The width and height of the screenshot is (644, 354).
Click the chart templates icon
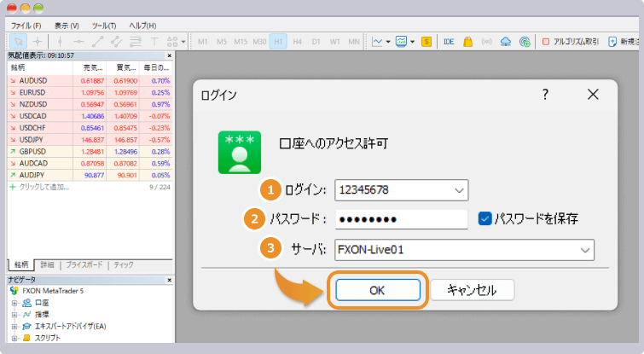pos(401,42)
